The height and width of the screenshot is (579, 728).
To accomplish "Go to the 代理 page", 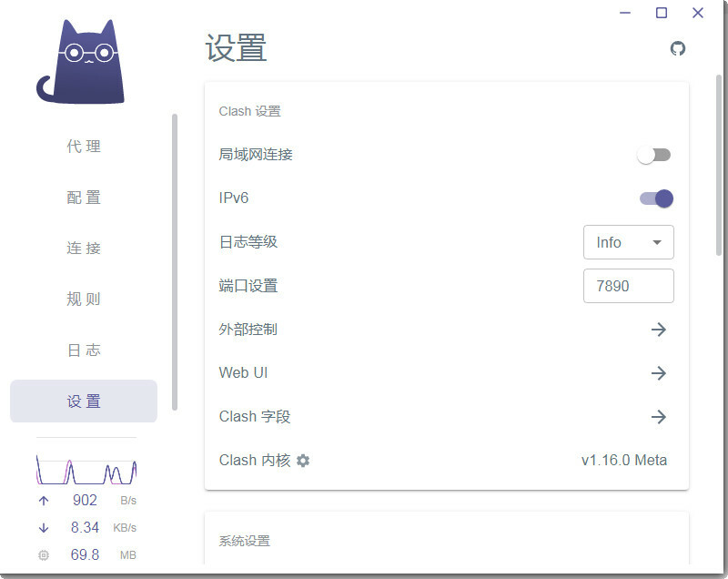I will click(84, 147).
